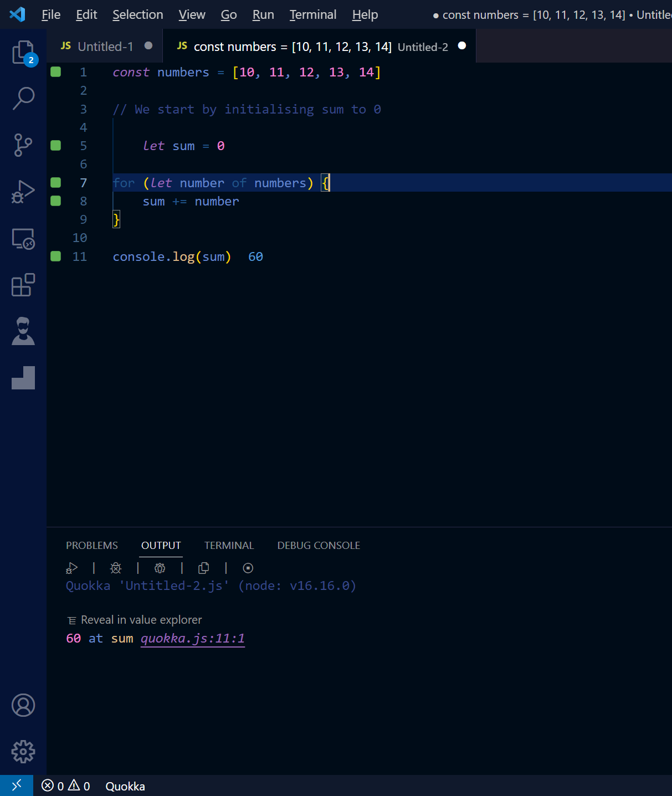Click the remote window indicator in status bar
This screenshot has width=672, height=796.
coord(17,785)
